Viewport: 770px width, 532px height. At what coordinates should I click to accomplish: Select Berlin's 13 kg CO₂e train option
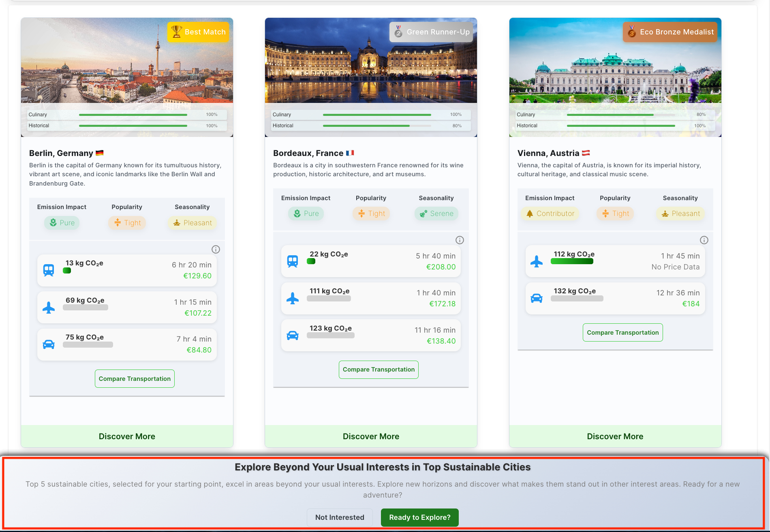pos(127,270)
